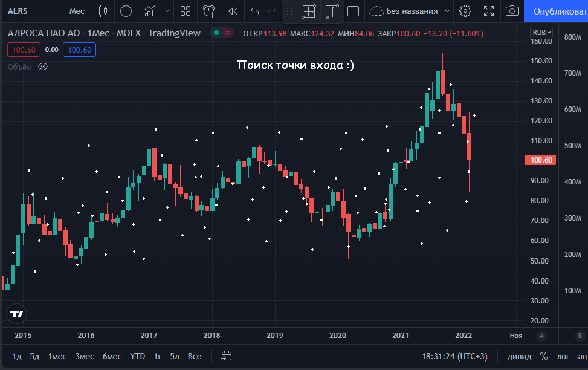Open chart settings gear
Image resolution: width=588 pixels, height=370 pixels.
(x=465, y=11)
